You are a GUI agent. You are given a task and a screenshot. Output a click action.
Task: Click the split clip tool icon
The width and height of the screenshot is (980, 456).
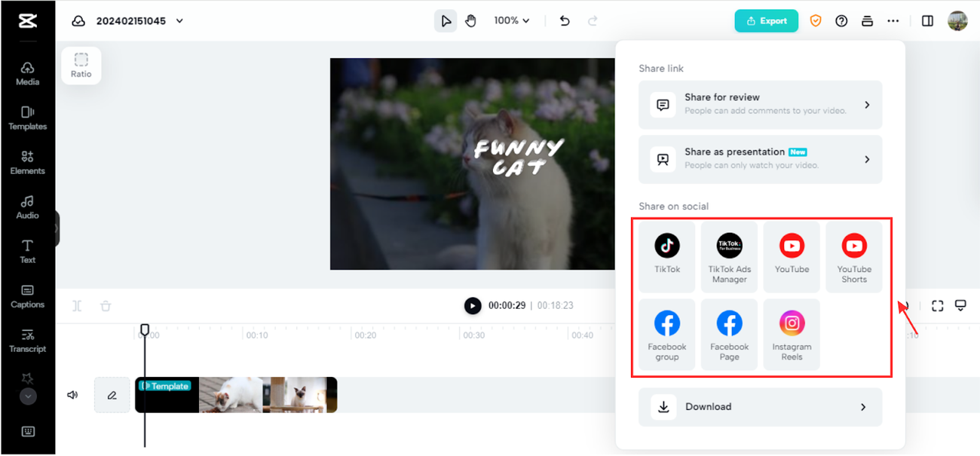tap(77, 306)
